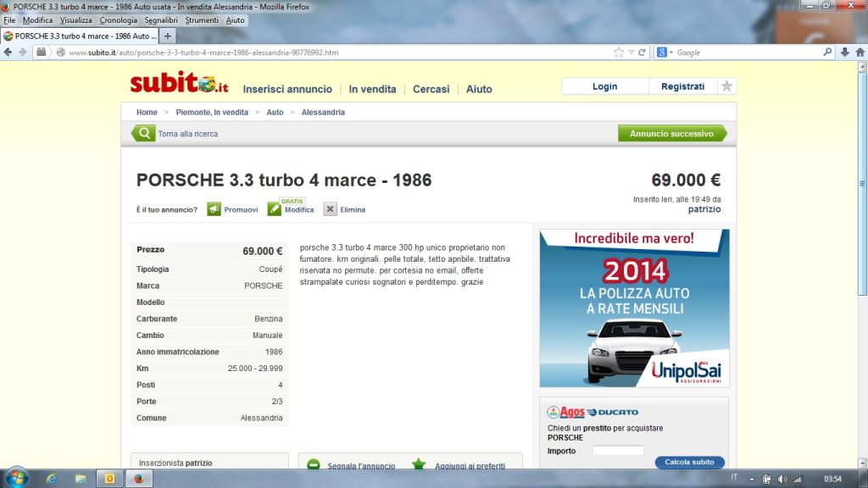Screen dimensions: 868x488
Task: Click the clock showing 03:54
Action: click(x=832, y=480)
